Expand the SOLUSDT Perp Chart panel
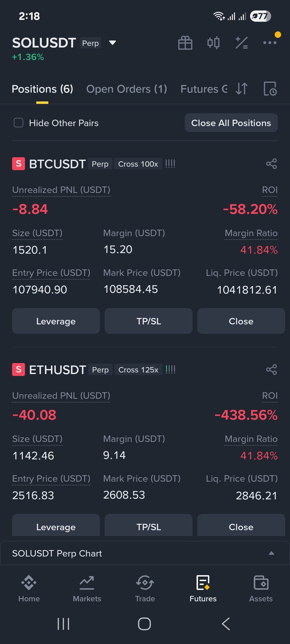Image resolution: width=290 pixels, height=644 pixels. (x=145, y=553)
